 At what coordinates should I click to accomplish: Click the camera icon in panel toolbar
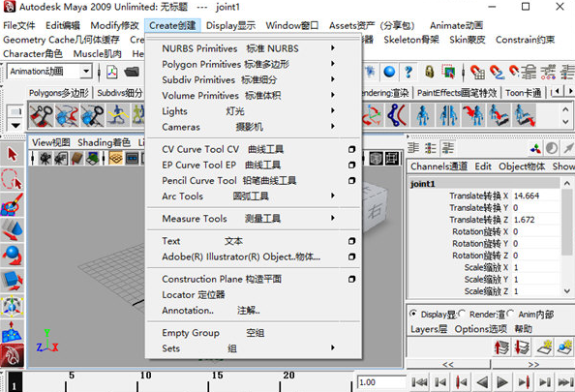(45, 159)
